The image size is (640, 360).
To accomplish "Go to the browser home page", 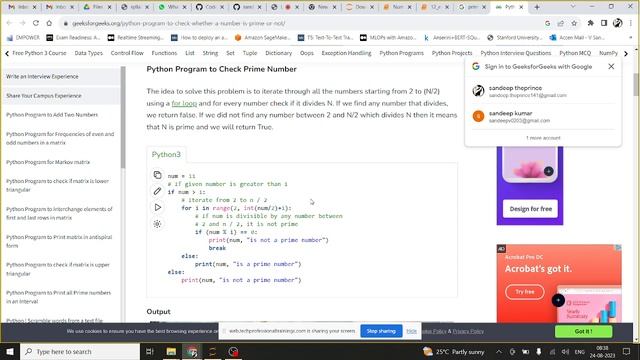I will [49, 23].
